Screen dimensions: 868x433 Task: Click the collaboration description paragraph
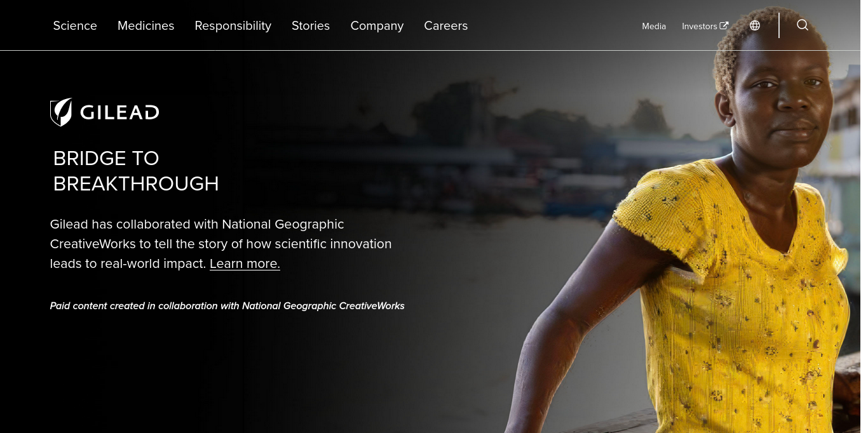[x=221, y=244]
